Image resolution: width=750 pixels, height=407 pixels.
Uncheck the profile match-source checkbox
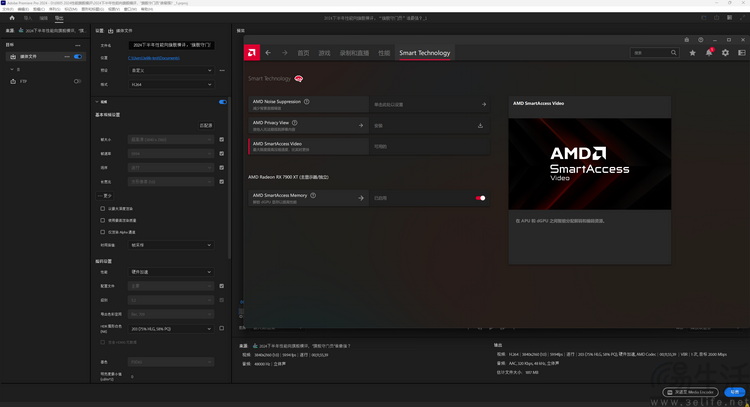click(221, 286)
